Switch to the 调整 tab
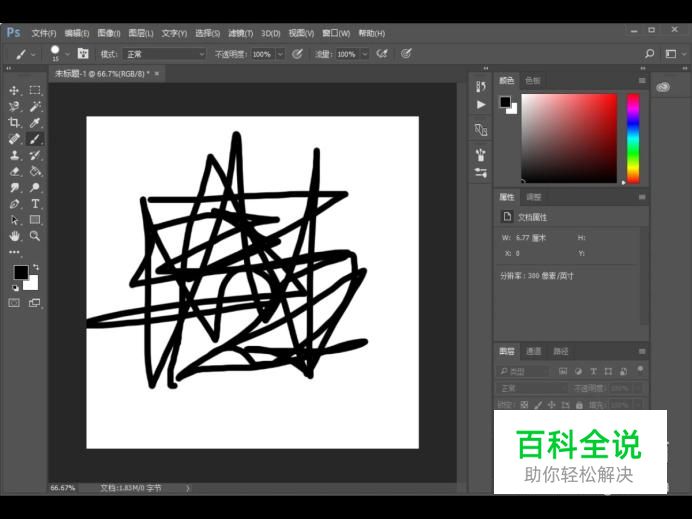Screen dimensions: 692x519 (534, 197)
